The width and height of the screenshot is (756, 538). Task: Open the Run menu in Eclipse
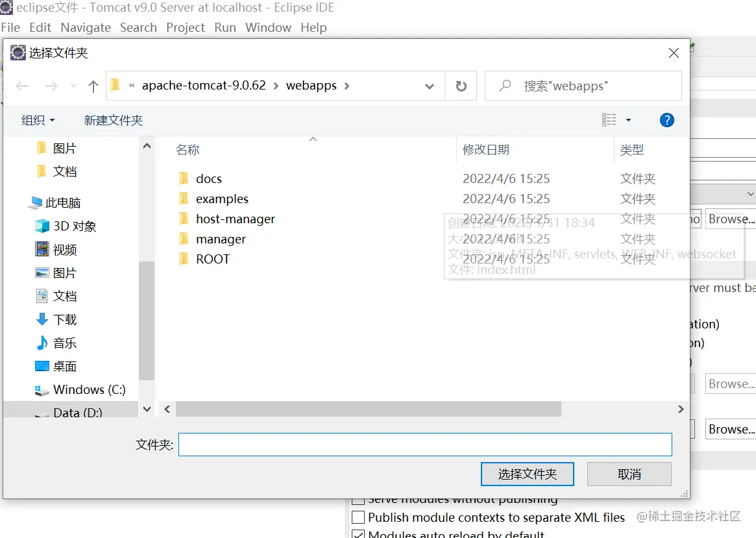[225, 27]
